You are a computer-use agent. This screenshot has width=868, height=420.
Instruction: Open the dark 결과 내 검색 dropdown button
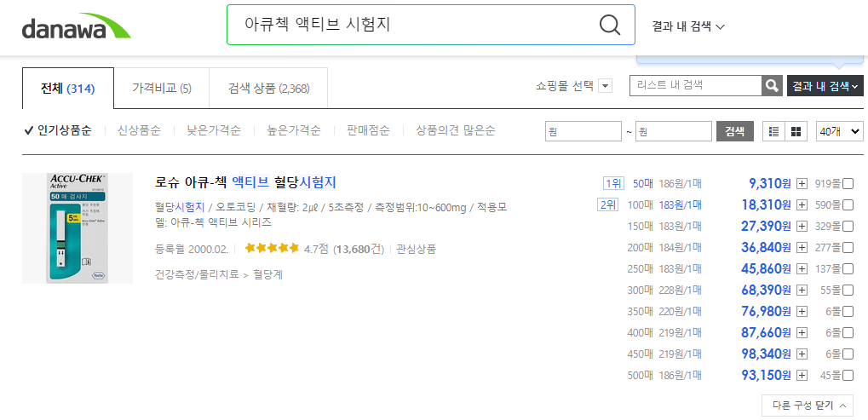[x=825, y=86]
